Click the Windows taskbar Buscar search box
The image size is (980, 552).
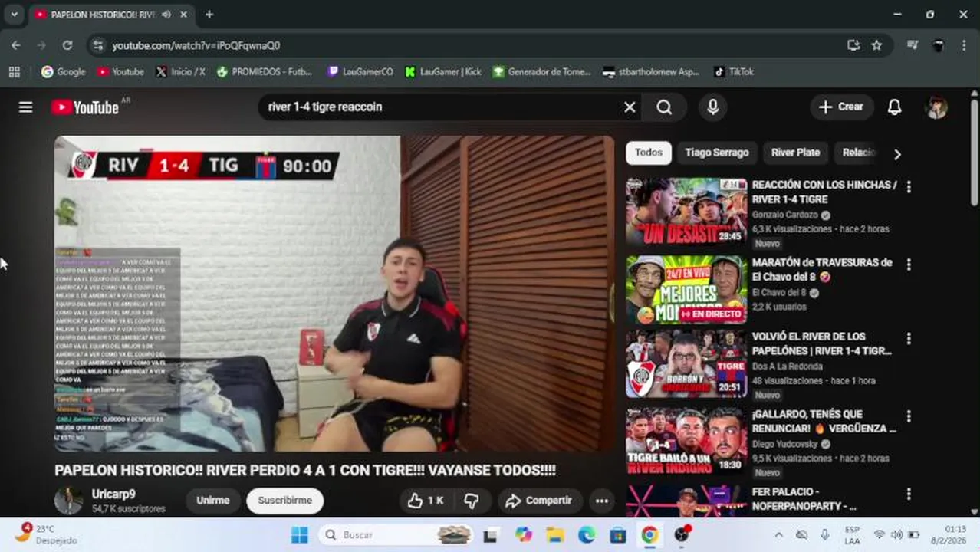click(x=397, y=535)
